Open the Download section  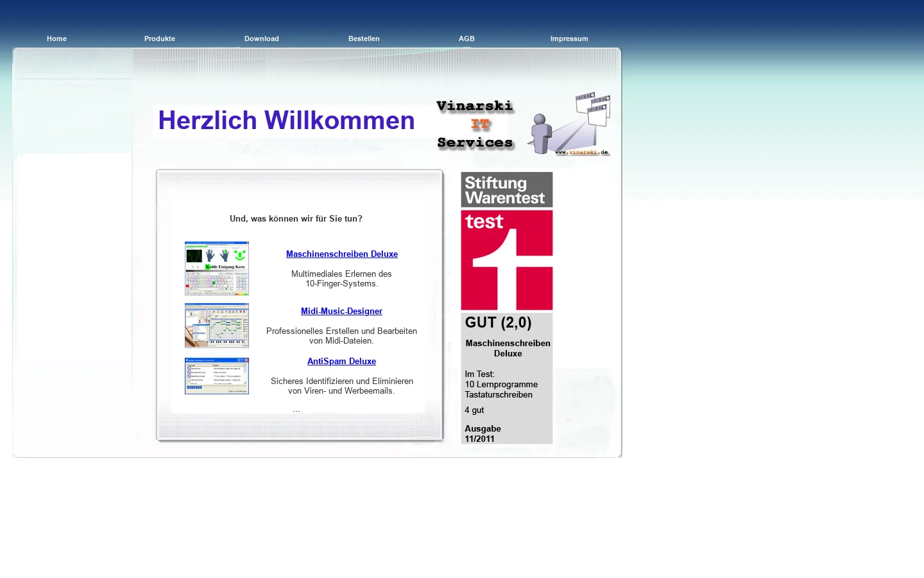(262, 39)
